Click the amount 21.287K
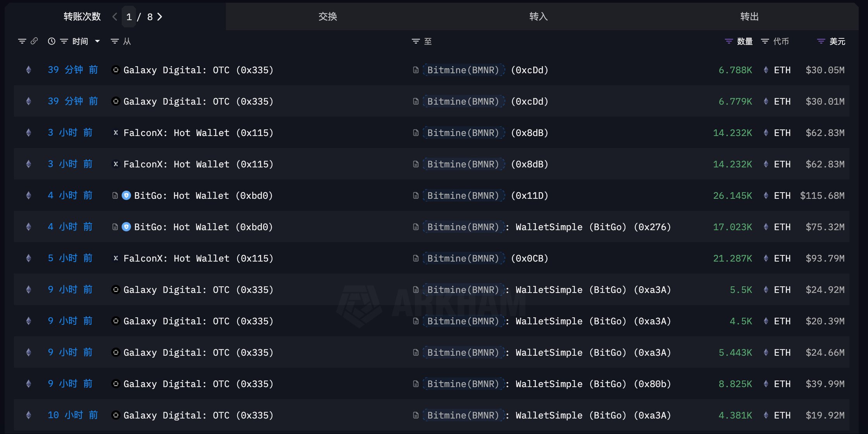 pyautogui.click(x=733, y=258)
